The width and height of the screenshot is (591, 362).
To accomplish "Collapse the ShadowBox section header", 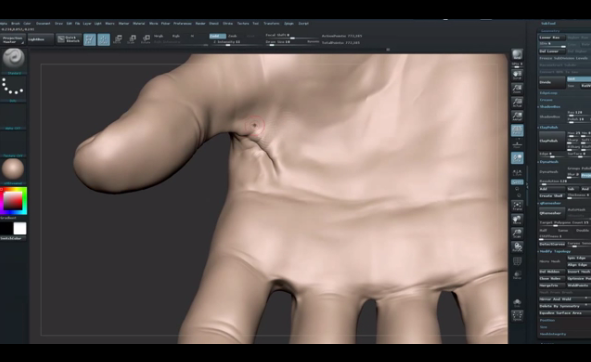I will click(550, 107).
